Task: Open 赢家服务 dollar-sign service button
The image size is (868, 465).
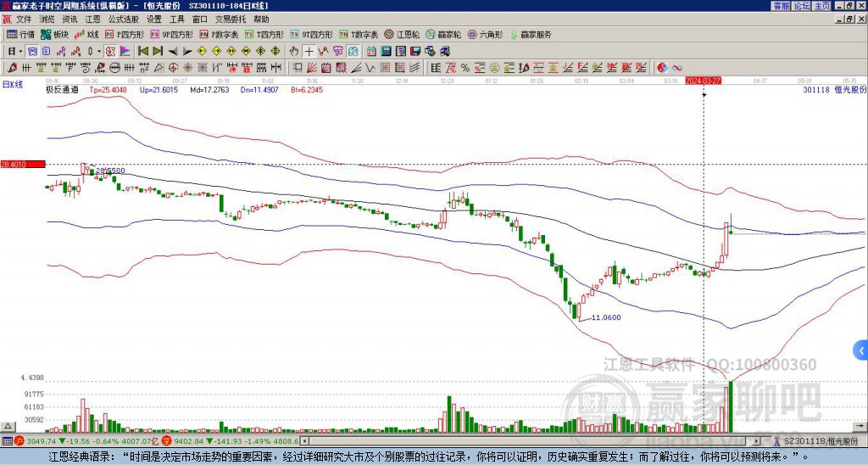Action: click(x=531, y=35)
